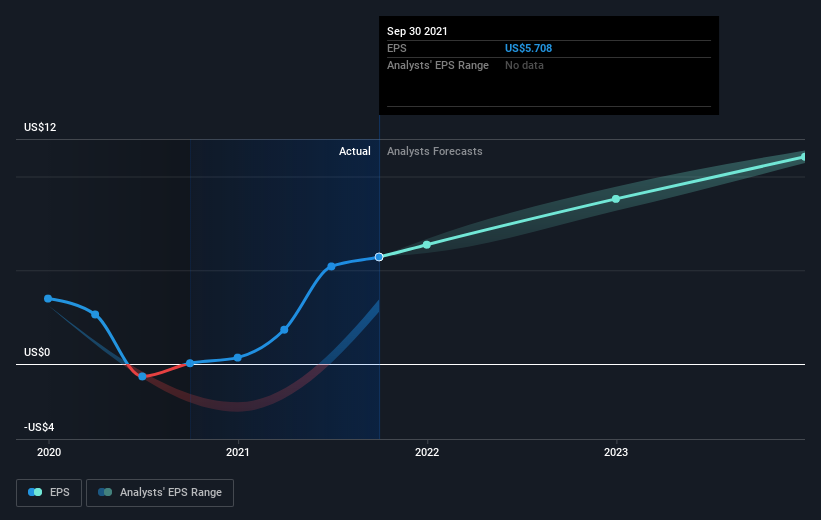
Task: Select the negative EPS point below zero line
Action: pyautogui.click(x=142, y=377)
